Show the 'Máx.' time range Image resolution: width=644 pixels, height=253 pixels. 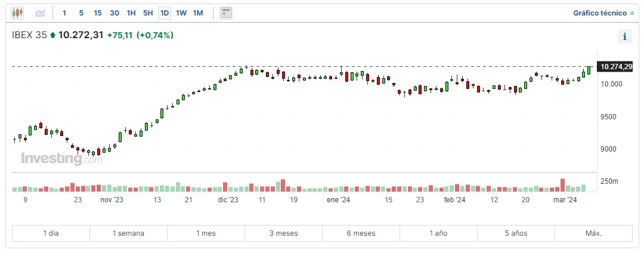[593, 233]
